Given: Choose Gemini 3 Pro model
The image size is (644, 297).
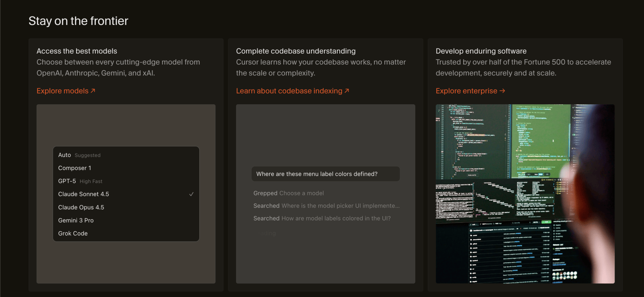Looking at the screenshot, I should pyautogui.click(x=126, y=220).
